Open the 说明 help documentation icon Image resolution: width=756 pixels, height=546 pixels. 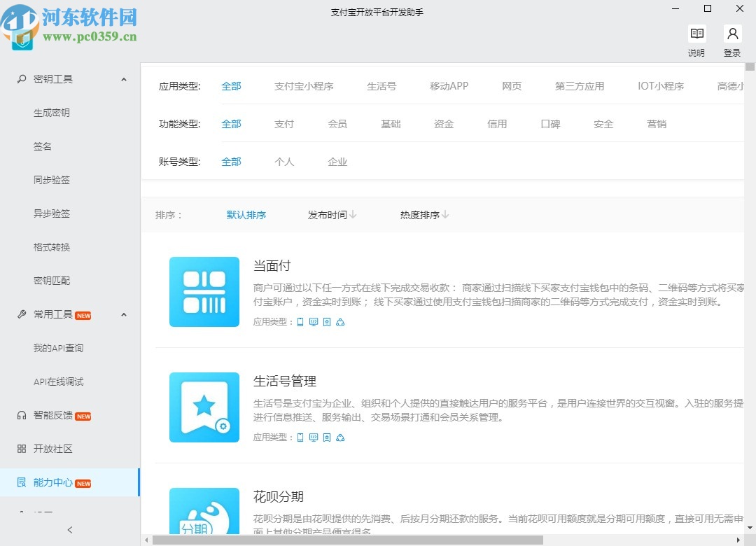click(x=696, y=33)
